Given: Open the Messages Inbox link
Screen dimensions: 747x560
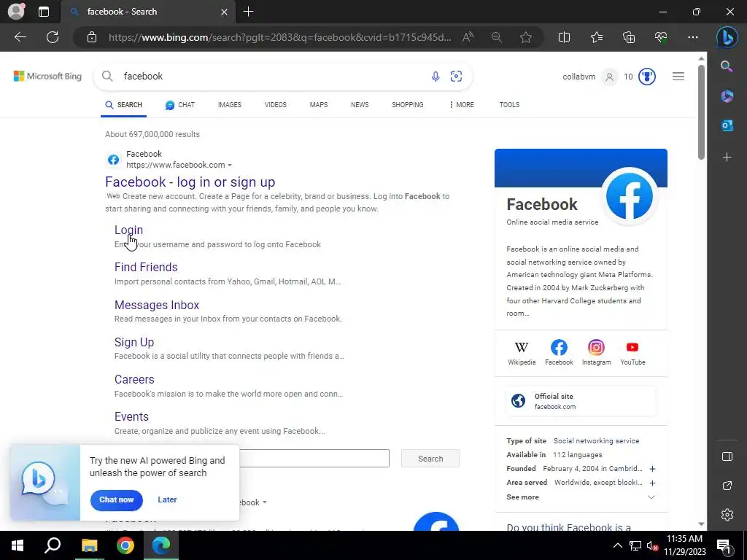Looking at the screenshot, I should [157, 305].
